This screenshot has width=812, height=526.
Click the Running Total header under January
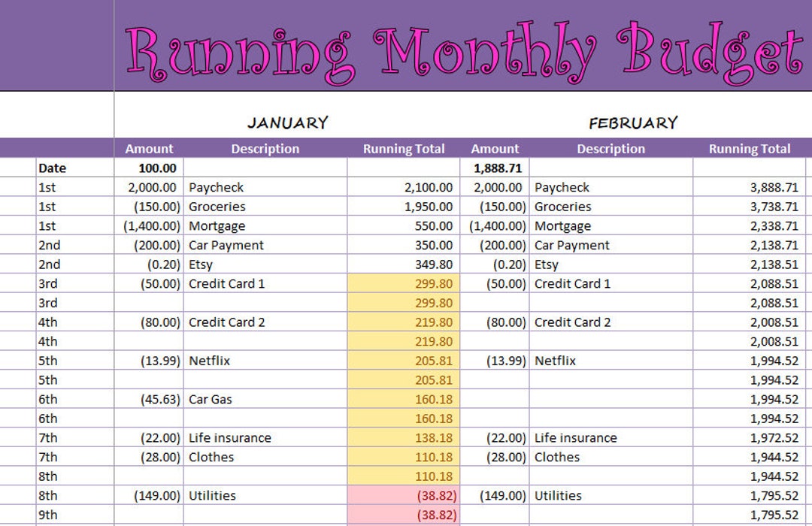(404, 149)
